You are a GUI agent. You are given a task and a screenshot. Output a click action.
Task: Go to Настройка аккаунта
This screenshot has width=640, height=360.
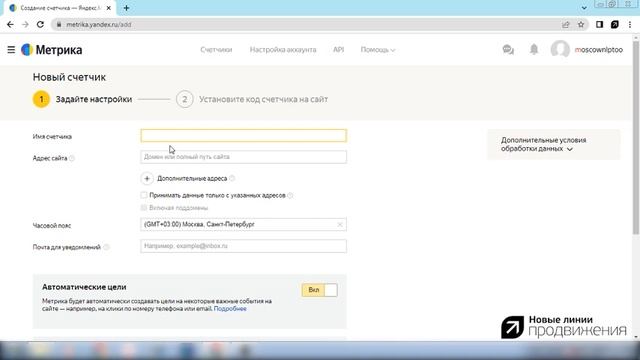283,50
